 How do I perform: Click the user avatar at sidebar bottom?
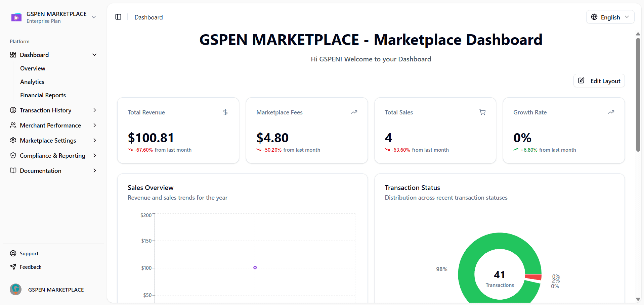(x=15, y=289)
